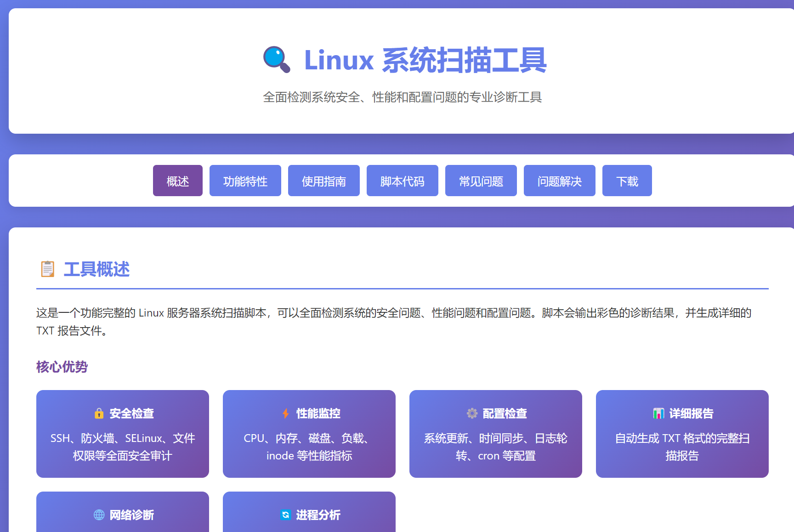Click the 系统更新、时间同步 description text
Viewport: 794px width, 532px height.
pos(496,447)
